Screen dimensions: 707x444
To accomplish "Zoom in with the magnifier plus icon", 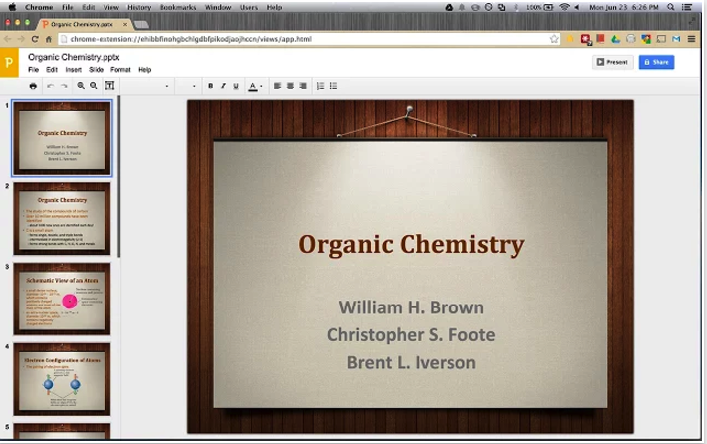I will (81, 86).
